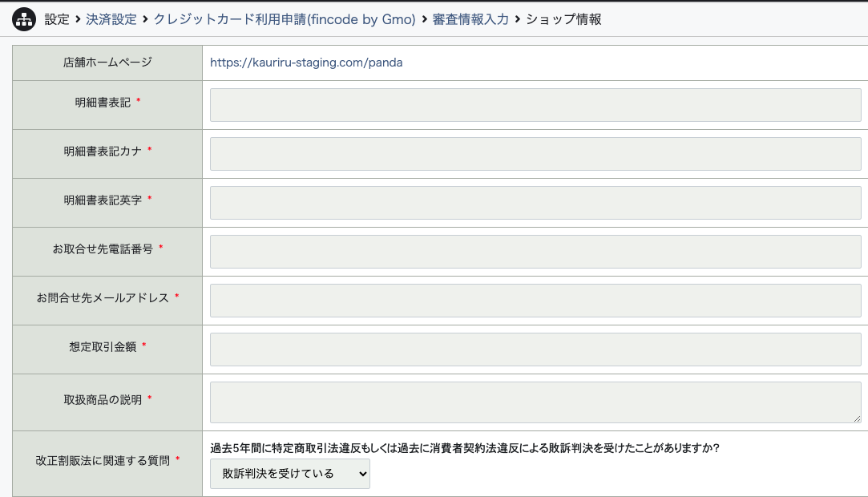Click the 取扱商品の説明 field label
Screen dimensions: 868x497
coord(103,399)
